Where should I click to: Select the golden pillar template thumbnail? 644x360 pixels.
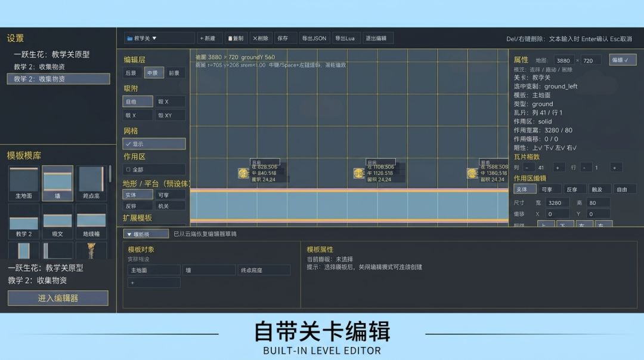click(x=91, y=251)
